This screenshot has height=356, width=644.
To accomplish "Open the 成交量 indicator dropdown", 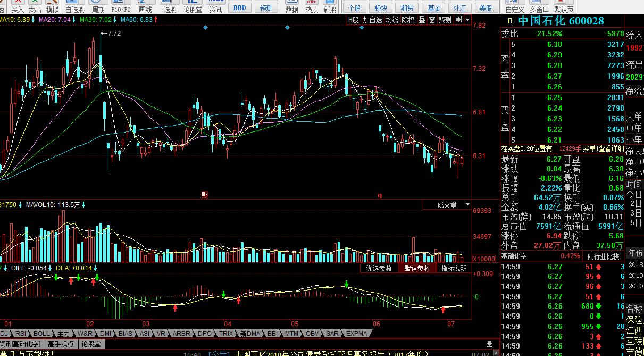I will 447,205.
